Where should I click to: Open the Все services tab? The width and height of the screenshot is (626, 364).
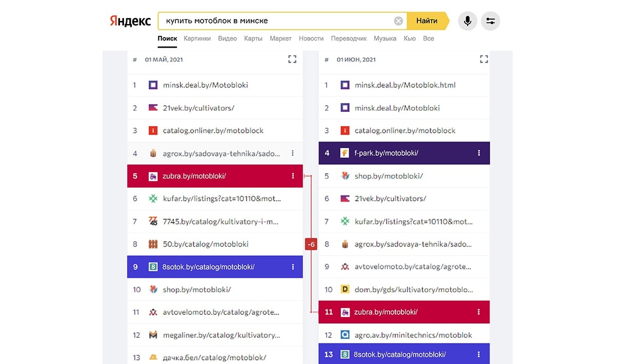click(429, 38)
